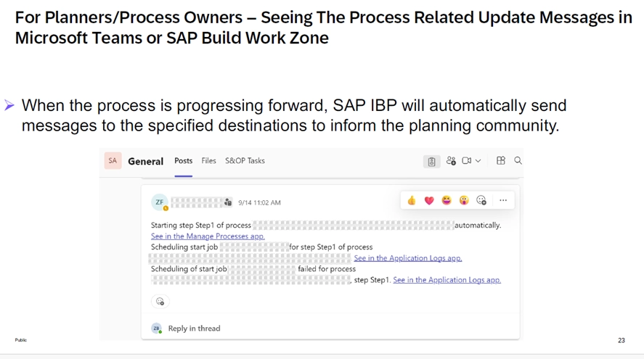Viewport: 644px width, 359px height.
Task: Click the search icon in channel header
Action: pyautogui.click(x=518, y=161)
